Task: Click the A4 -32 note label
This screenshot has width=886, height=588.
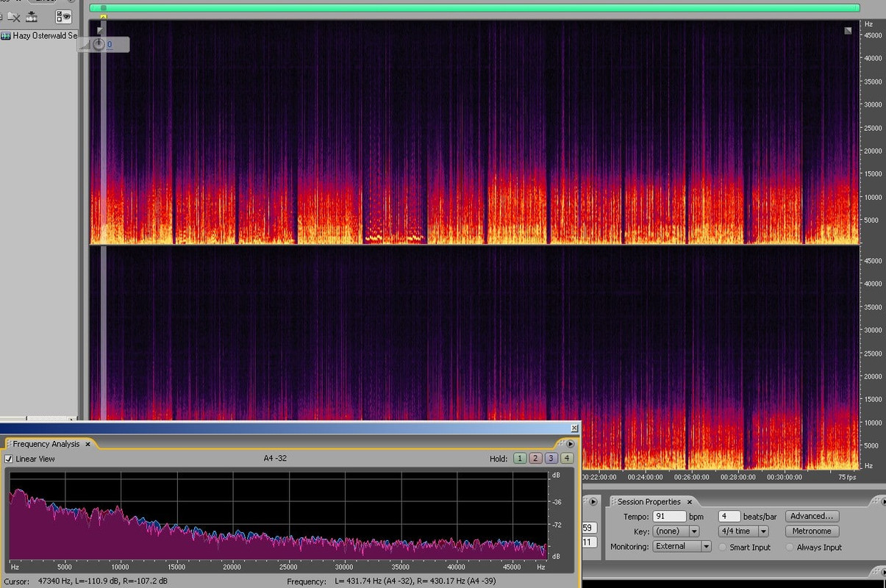Action: [275, 459]
